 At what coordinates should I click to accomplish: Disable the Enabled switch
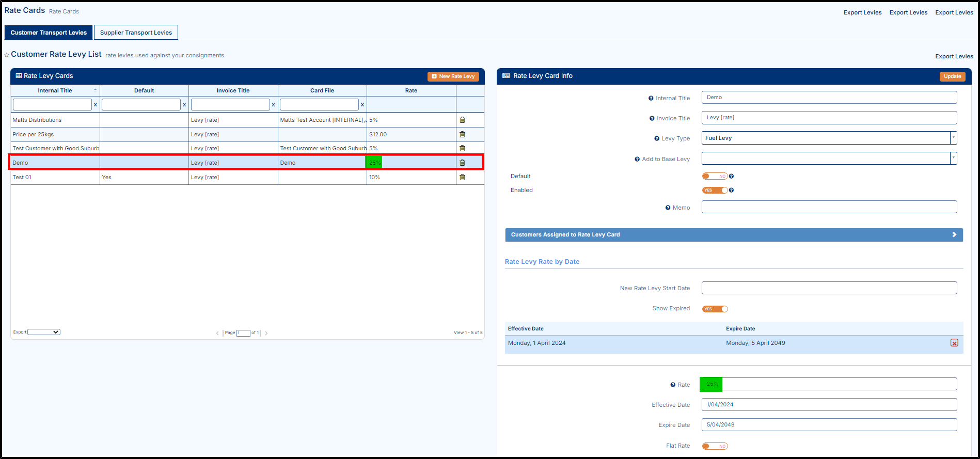tap(715, 191)
